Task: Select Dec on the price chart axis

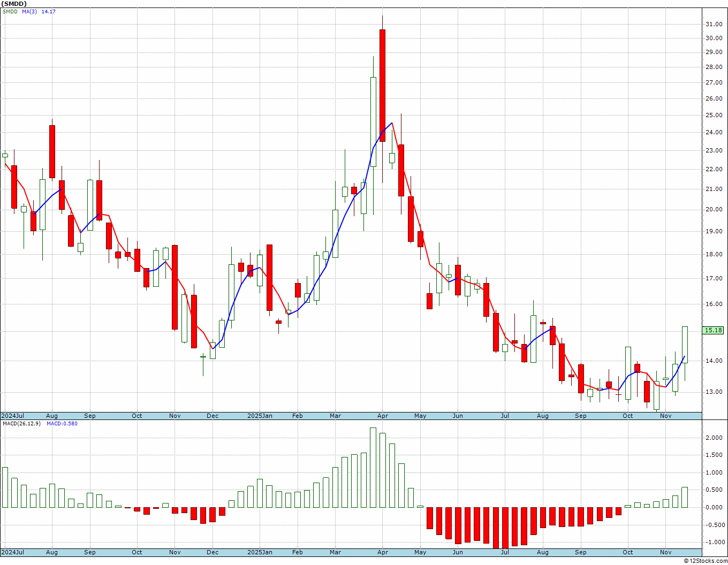Action: pyautogui.click(x=213, y=416)
